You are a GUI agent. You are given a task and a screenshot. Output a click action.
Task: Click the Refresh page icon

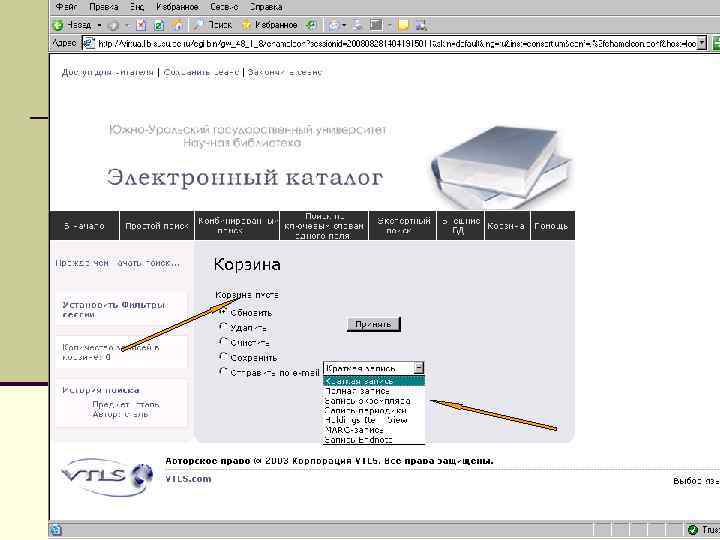point(158,25)
